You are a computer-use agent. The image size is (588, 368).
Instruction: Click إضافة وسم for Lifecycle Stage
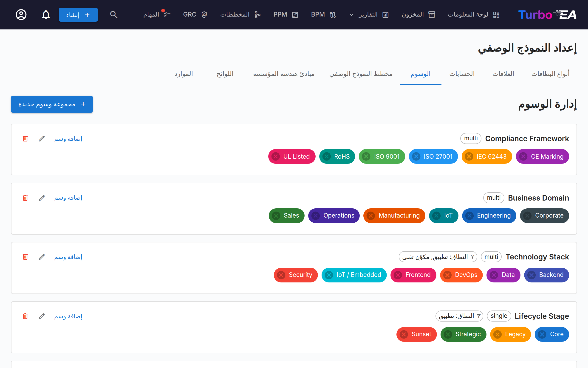[x=68, y=316]
